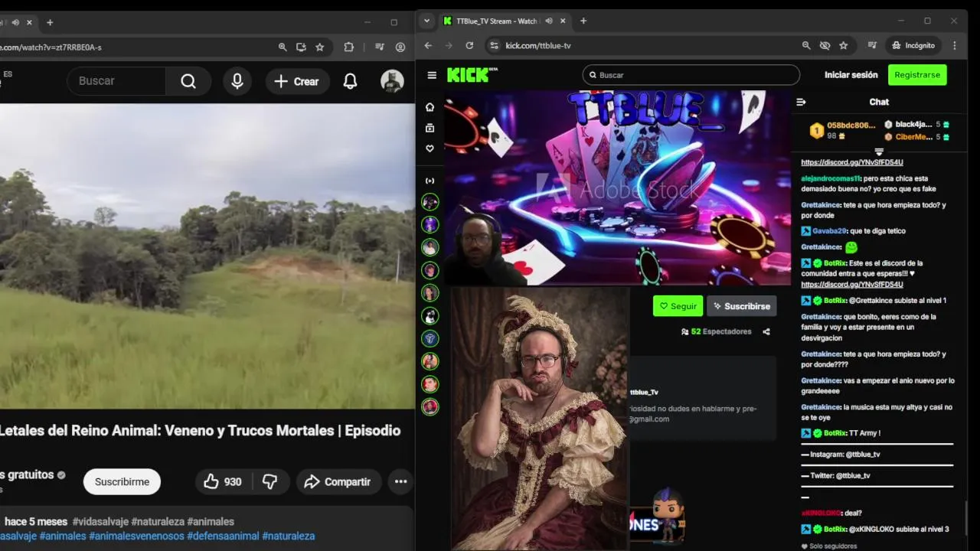Screen dimensions: 980x551
Task: Click username alejandrocomas11 in chat
Action: pos(831,178)
